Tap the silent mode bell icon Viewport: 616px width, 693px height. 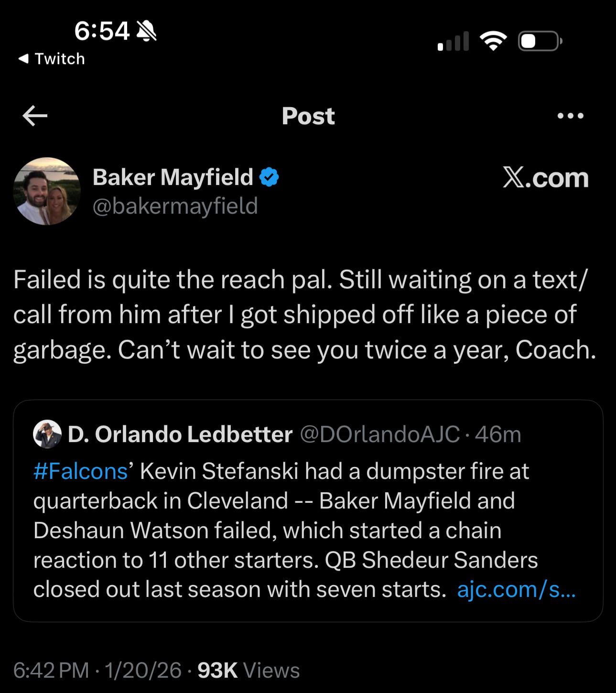[146, 31]
